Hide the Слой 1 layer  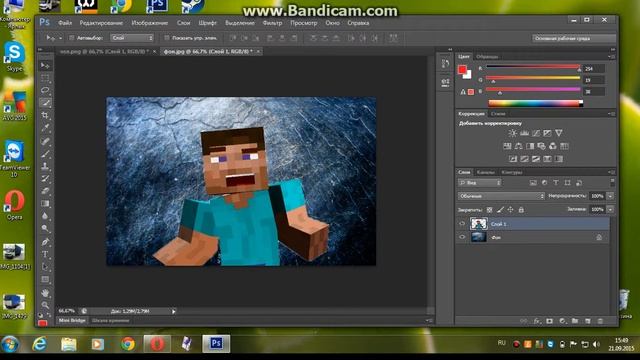pyautogui.click(x=462, y=224)
